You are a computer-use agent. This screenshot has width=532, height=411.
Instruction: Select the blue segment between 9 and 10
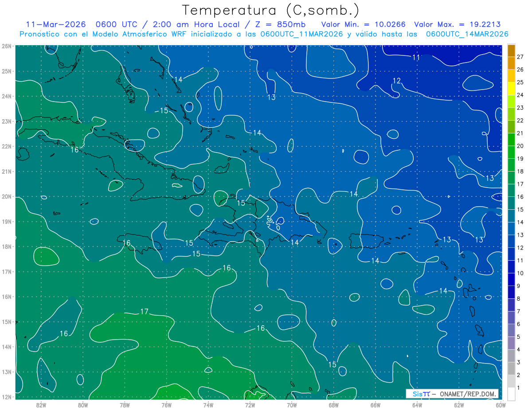tap(511, 280)
